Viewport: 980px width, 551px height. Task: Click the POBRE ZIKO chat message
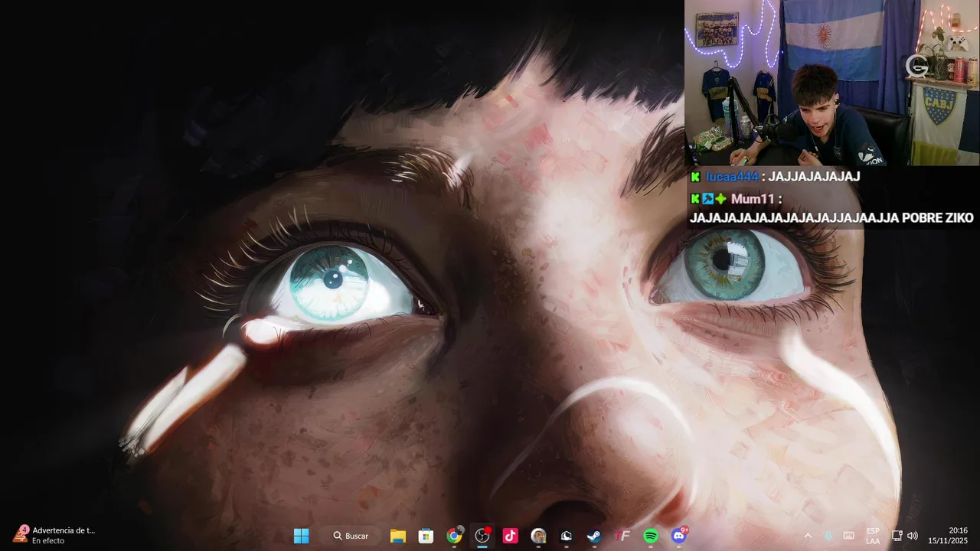[831, 218]
